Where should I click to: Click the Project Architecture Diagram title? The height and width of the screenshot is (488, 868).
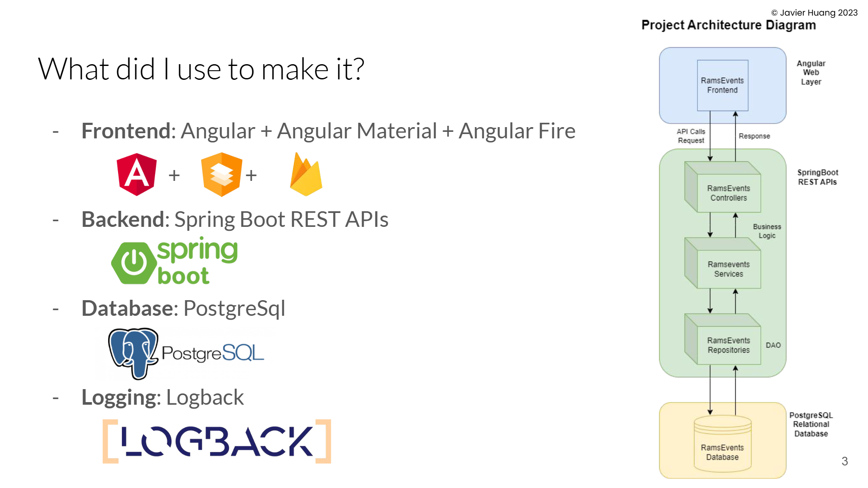coord(728,25)
